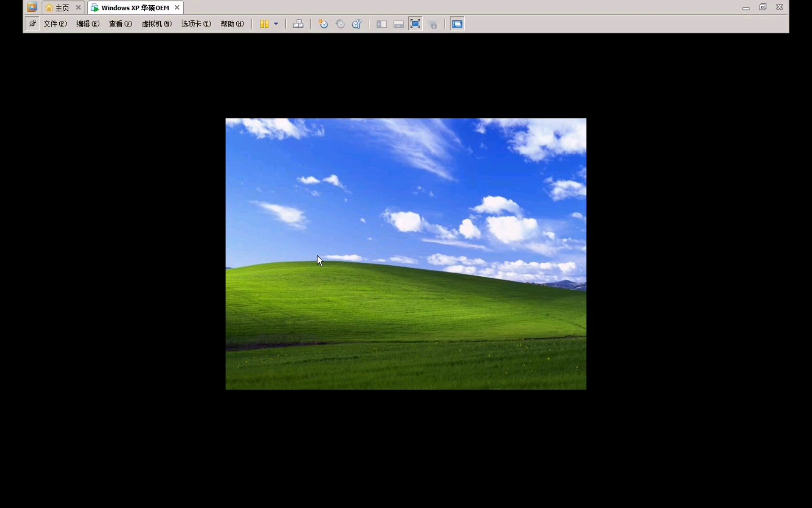Revert to the previous snapshot
The image size is (812, 508).
point(340,24)
